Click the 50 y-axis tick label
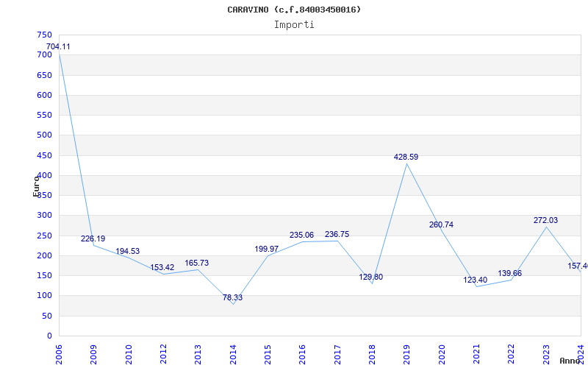This screenshot has height=368, width=588. pyautogui.click(x=46, y=316)
